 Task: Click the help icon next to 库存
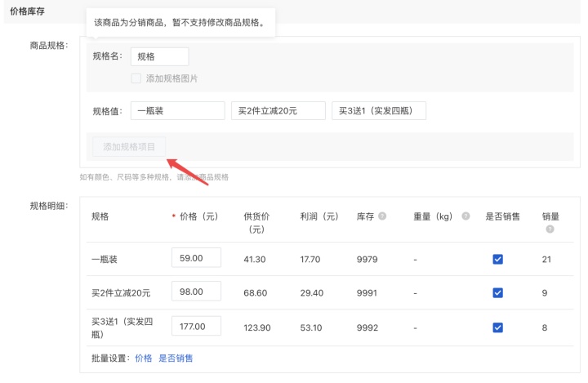pyautogui.click(x=382, y=216)
